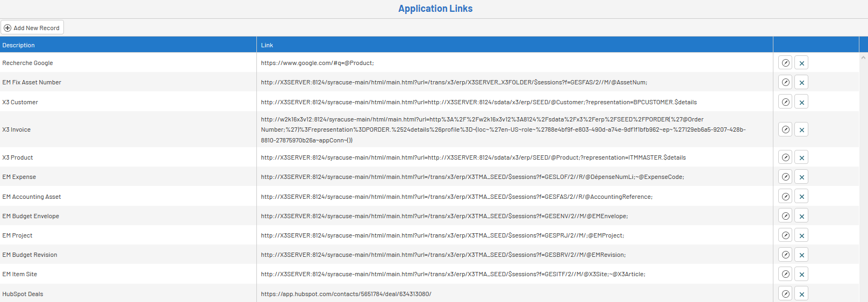Delete the EM Item Site row

click(x=801, y=274)
